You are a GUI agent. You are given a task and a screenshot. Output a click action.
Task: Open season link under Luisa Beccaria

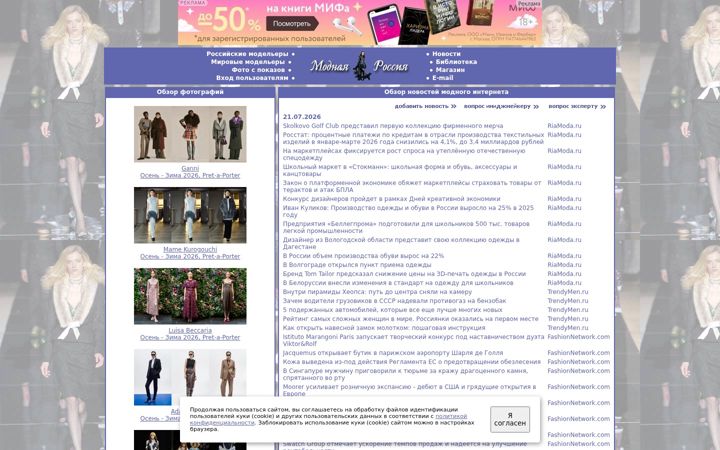(x=190, y=337)
